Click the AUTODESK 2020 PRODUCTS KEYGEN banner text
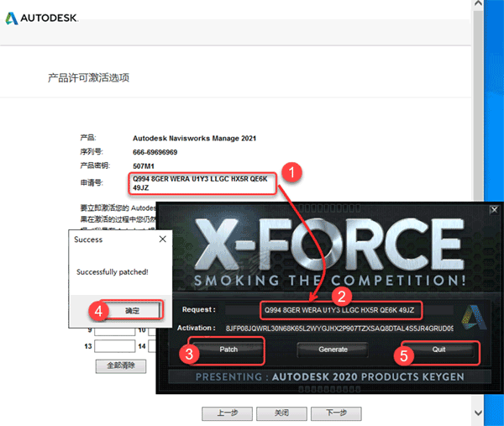The width and height of the screenshot is (504, 426). [368, 376]
